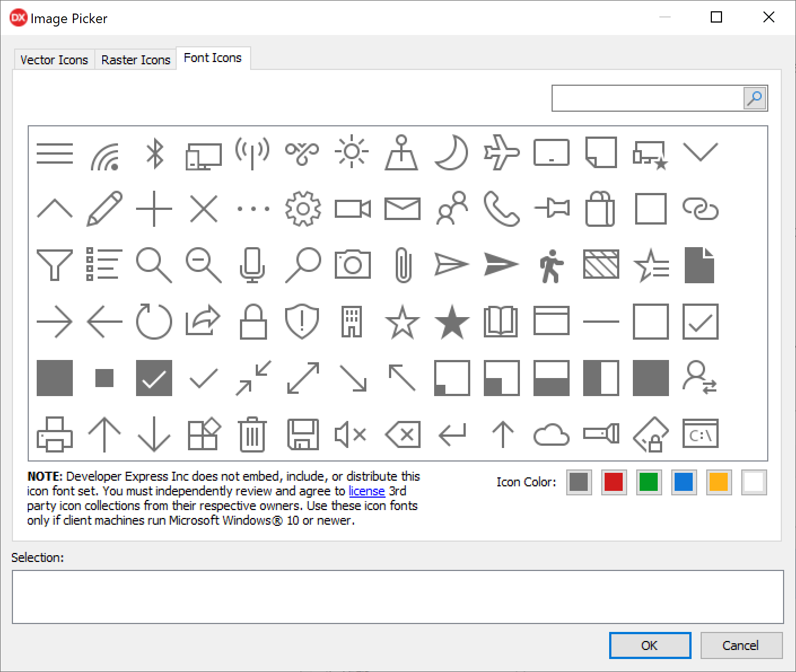This screenshot has height=672, width=796.
Task: Select the camera icon
Action: pyautogui.click(x=352, y=265)
